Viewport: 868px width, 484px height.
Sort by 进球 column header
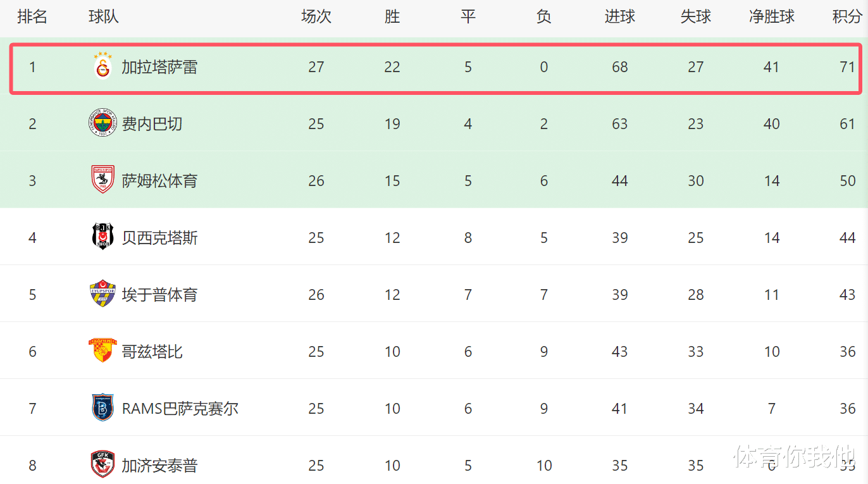[620, 17]
